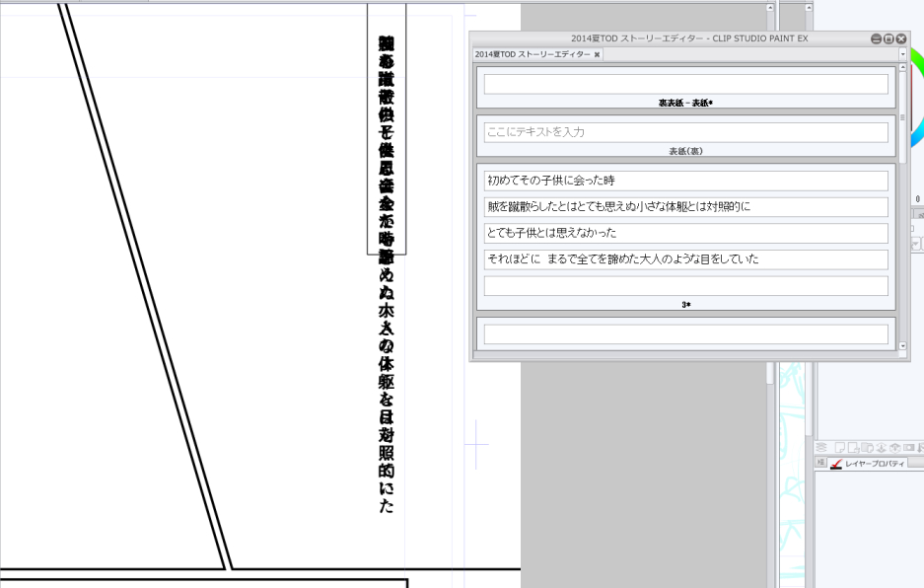924x588 pixels.
Task: Close the 2014夏TOD ストーリーエディター tab
Action: click(x=597, y=54)
